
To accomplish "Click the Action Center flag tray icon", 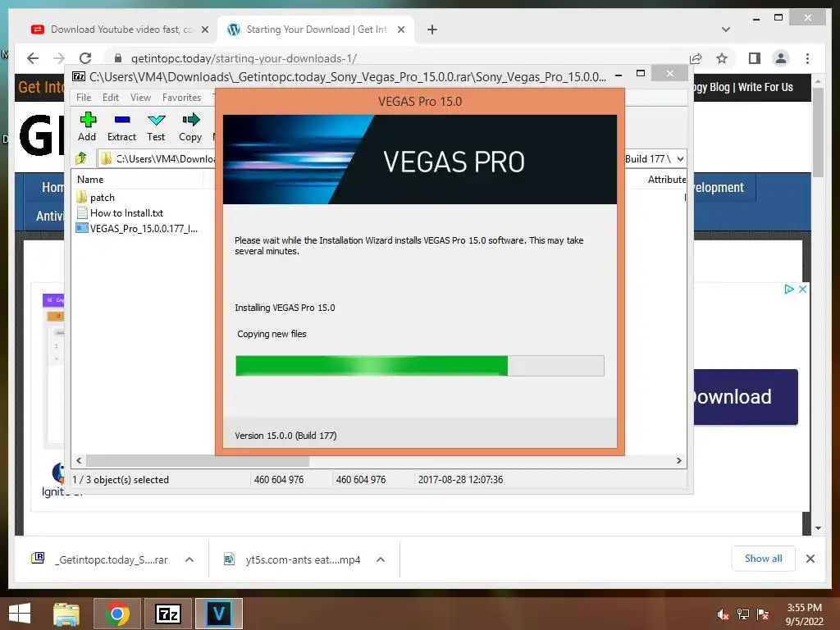I will [763, 614].
